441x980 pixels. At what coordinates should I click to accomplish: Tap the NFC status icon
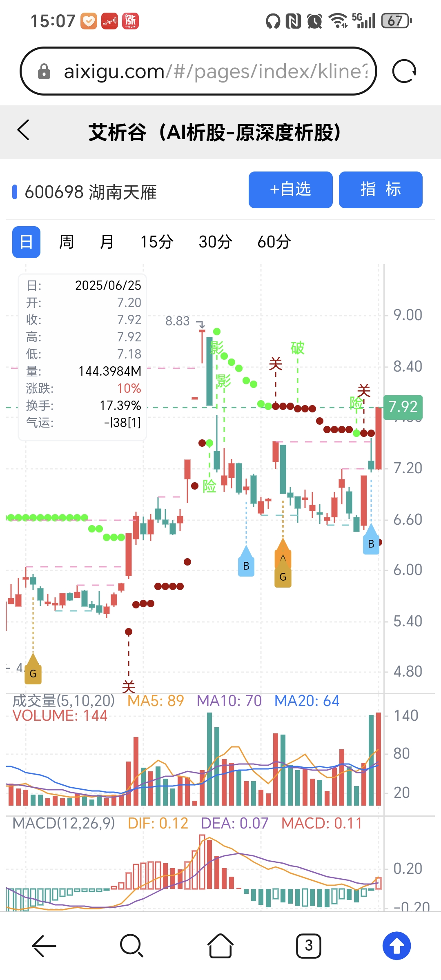tap(293, 21)
